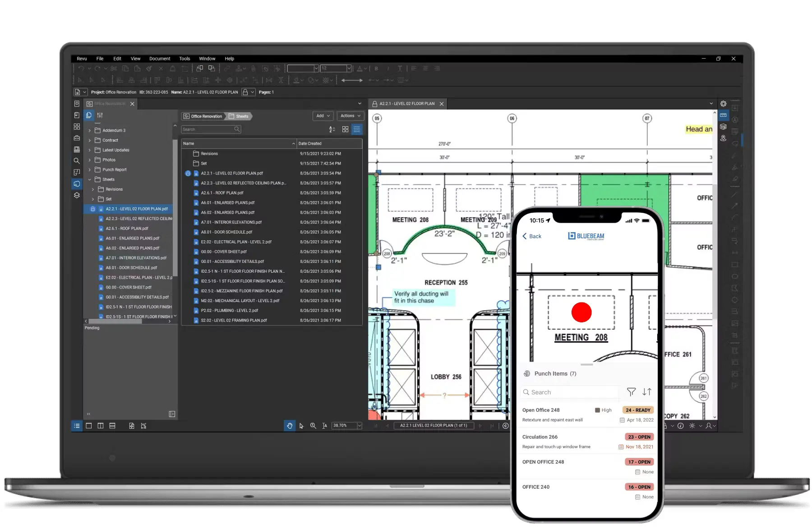Open the Thumbnails panel grid icon
This screenshot has width=812, height=532.
coord(77,127)
